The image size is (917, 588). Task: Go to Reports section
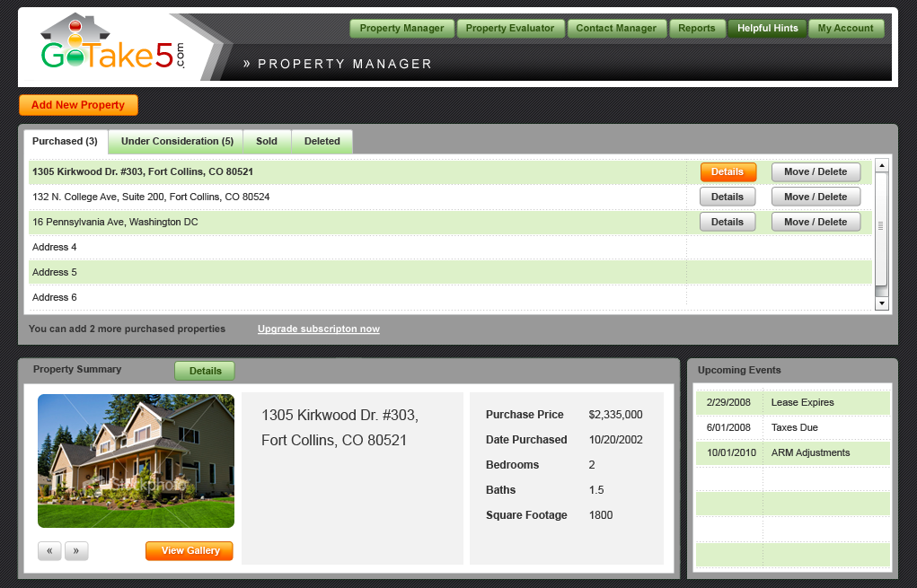tap(697, 29)
